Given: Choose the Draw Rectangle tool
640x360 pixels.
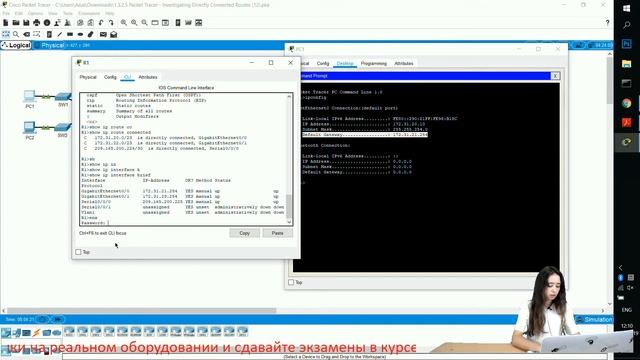Looking at the screenshot, I should [x=70, y=34].
